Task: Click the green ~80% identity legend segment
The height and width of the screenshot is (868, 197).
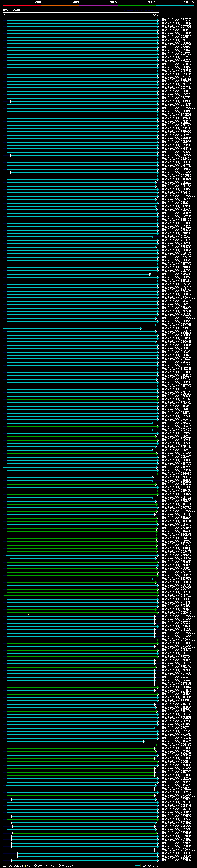Action: 137,6
